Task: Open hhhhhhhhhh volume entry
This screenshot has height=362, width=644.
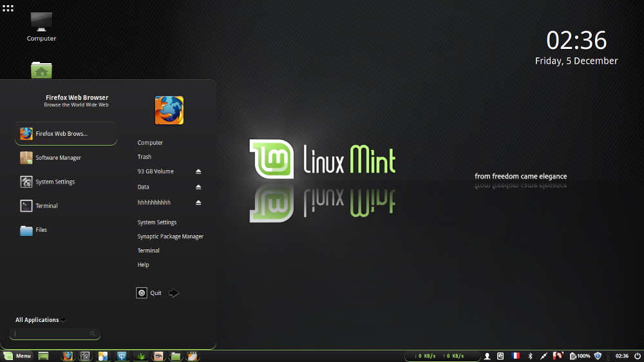Action: click(154, 202)
